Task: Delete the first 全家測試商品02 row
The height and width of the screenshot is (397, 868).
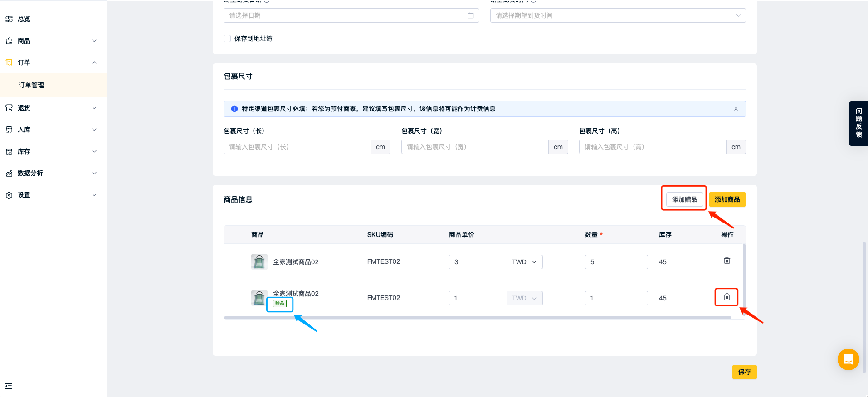Action: click(x=727, y=261)
